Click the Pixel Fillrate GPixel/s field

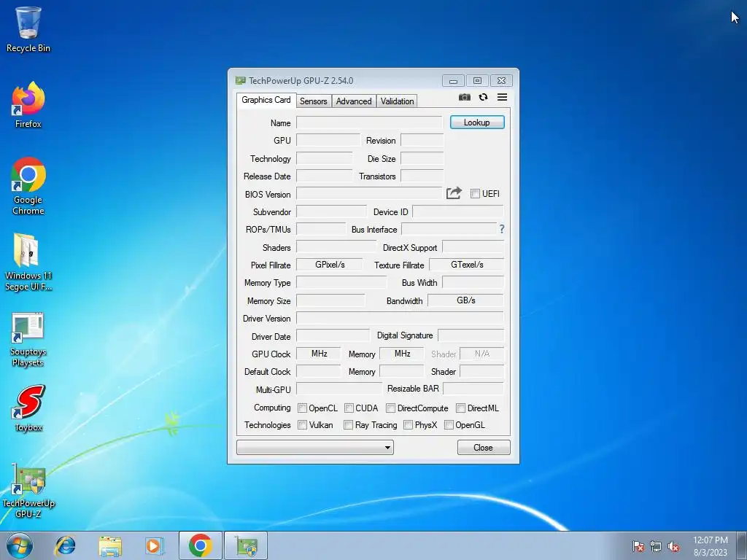tap(329, 264)
